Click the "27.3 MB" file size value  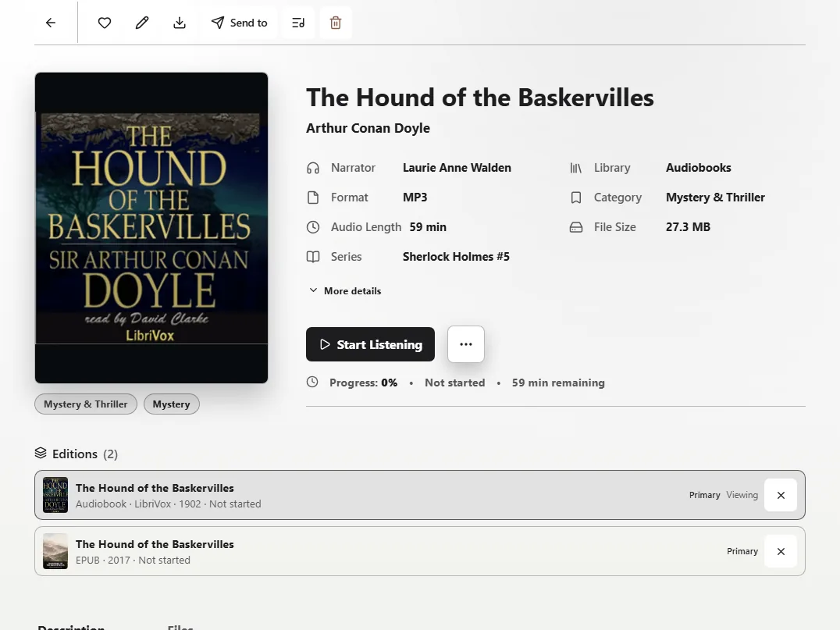688,227
